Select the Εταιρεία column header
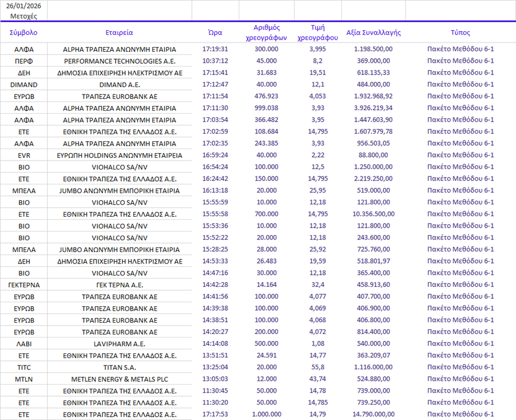Viewport: 516px width, 420px height. [119, 32]
